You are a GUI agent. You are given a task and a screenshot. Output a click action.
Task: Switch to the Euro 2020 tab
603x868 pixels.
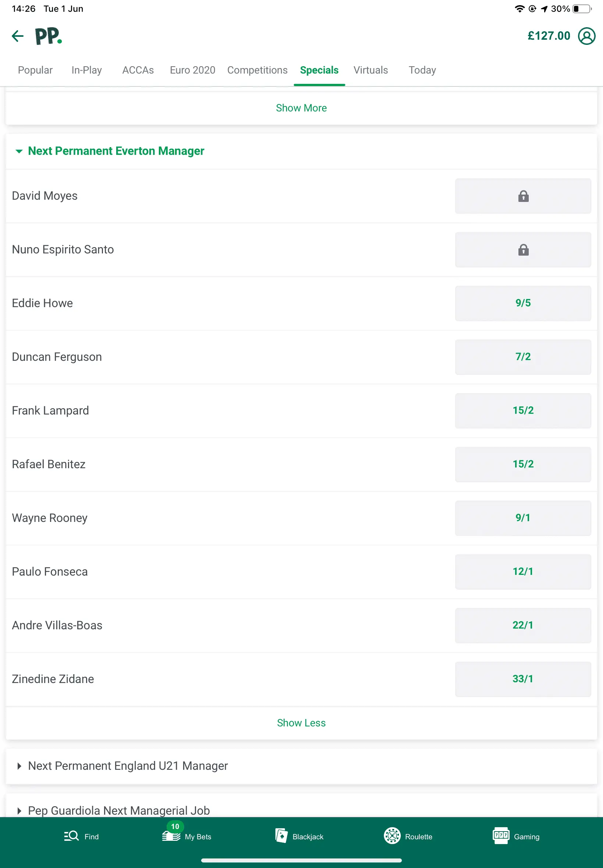192,70
